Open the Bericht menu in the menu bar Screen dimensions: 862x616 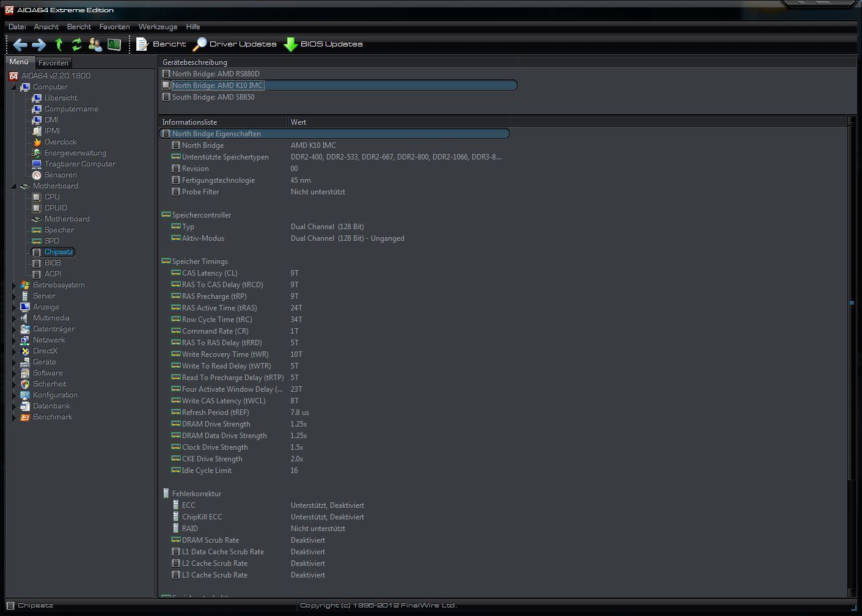[x=79, y=27]
